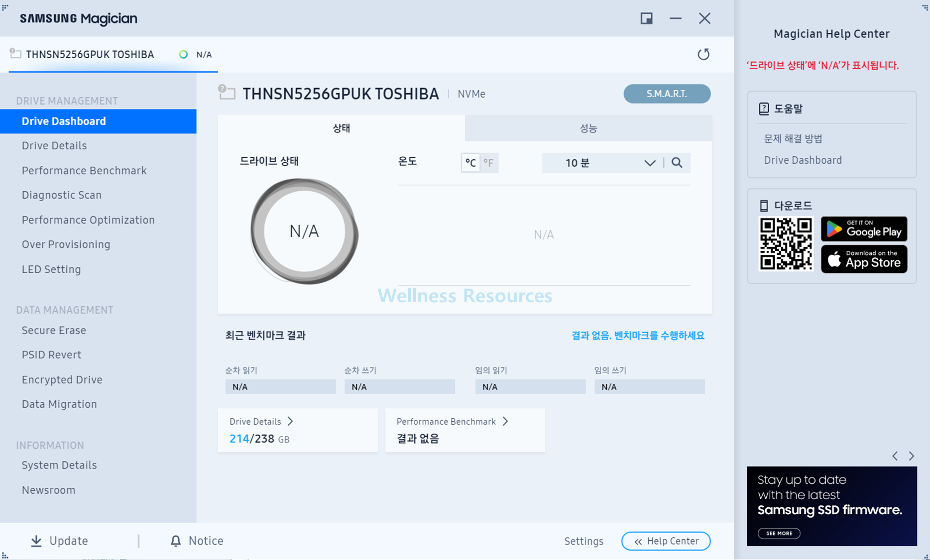This screenshot has height=560, width=930.
Task: Click the help question-mark icon beside 도움말
Action: tap(764, 109)
